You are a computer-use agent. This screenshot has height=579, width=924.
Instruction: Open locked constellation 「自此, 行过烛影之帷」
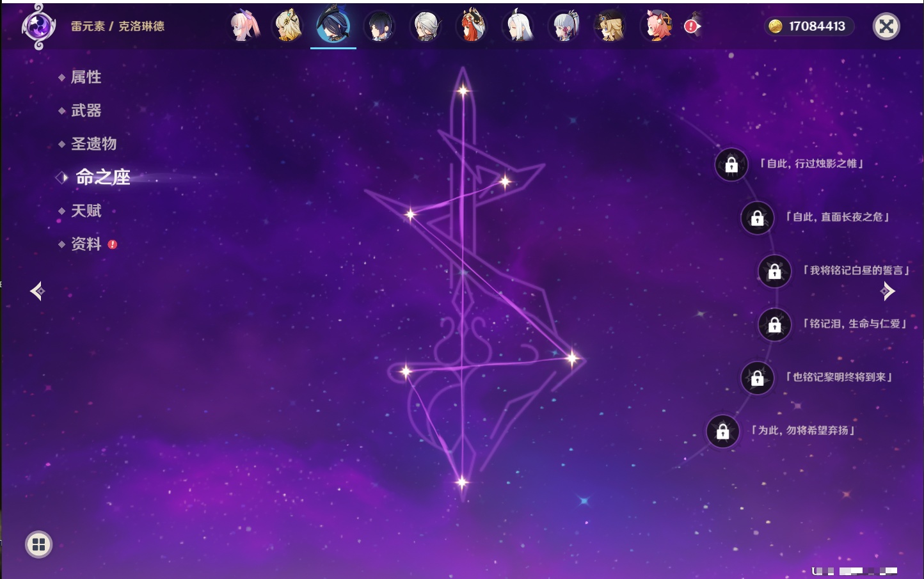pyautogui.click(x=731, y=165)
